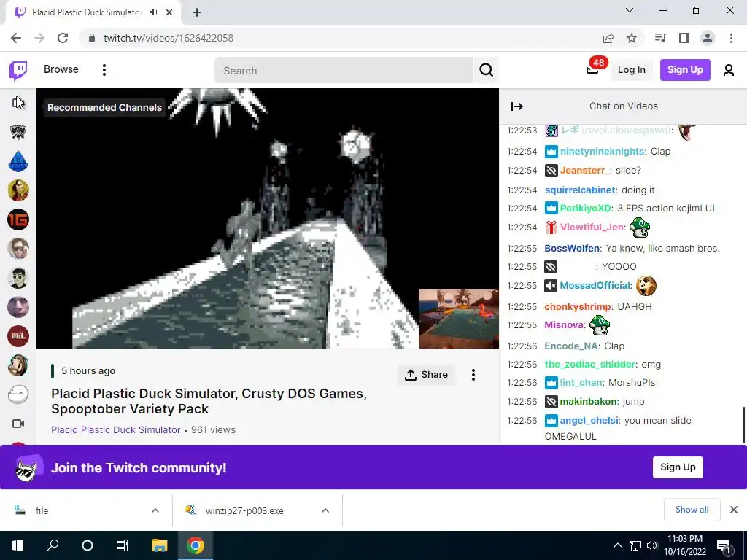Image resolution: width=747 pixels, height=560 pixels.
Task: Select the Chat on Videos header
Action: tap(623, 106)
